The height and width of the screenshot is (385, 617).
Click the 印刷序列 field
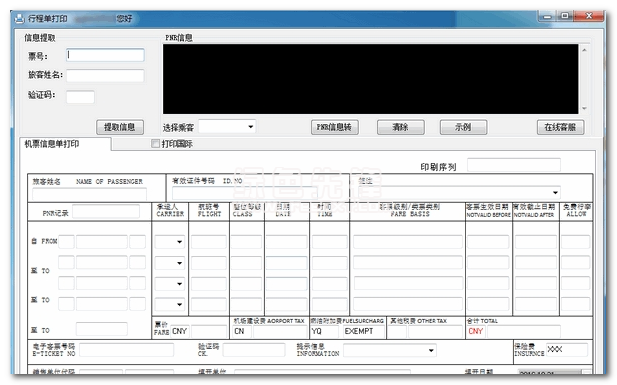click(x=514, y=165)
